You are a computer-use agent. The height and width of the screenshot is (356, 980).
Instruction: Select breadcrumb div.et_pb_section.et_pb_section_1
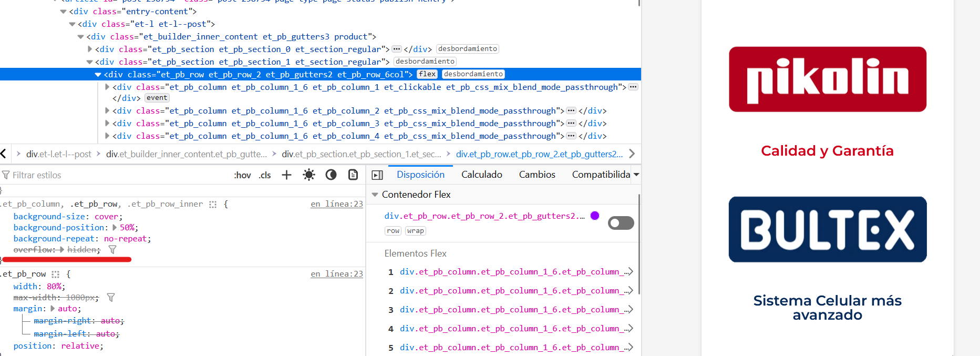[362, 154]
